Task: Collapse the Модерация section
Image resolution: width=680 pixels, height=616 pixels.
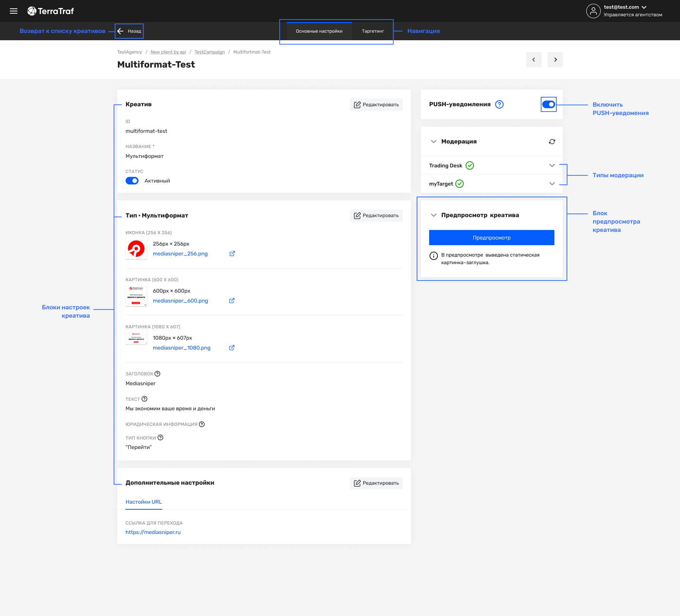Action: 434,142
